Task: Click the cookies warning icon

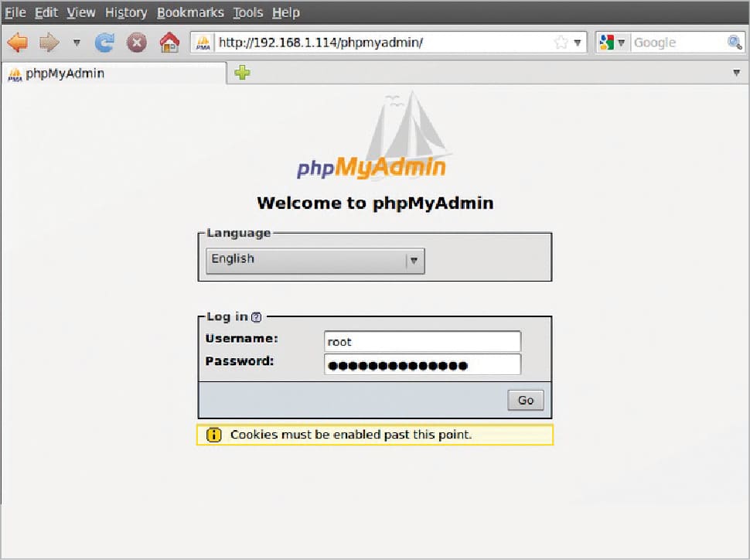Action: tap(214, 435)
